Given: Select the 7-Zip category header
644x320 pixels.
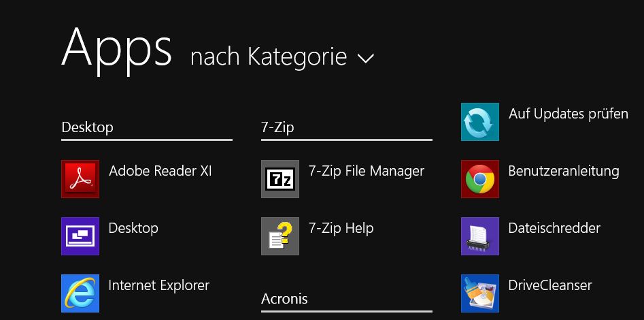Looking at the screenshot, I should pos(277,127).
